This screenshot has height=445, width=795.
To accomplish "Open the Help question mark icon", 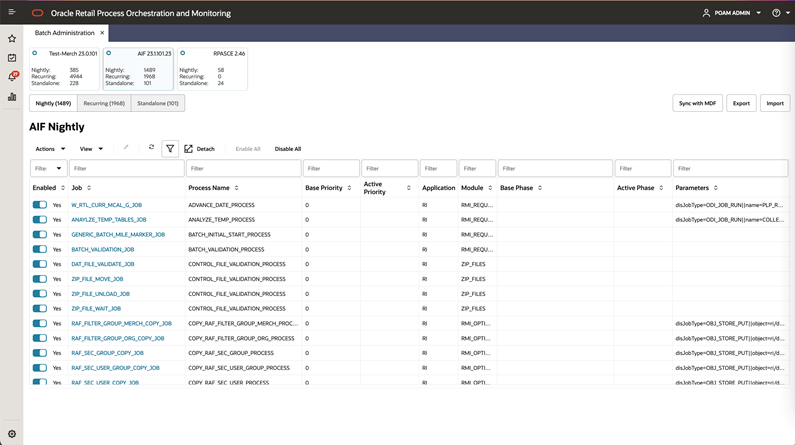I will [776, 13].
